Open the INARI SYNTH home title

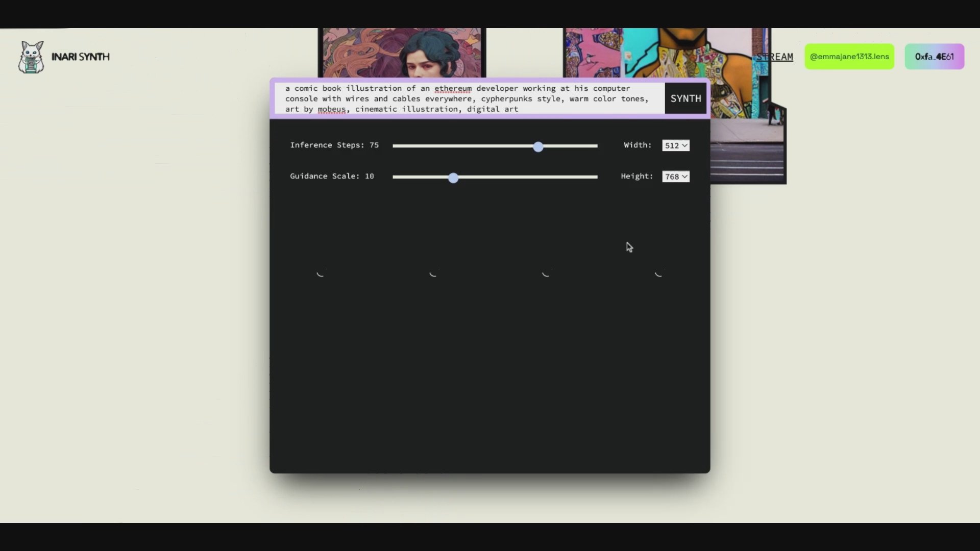click(81, 57)
